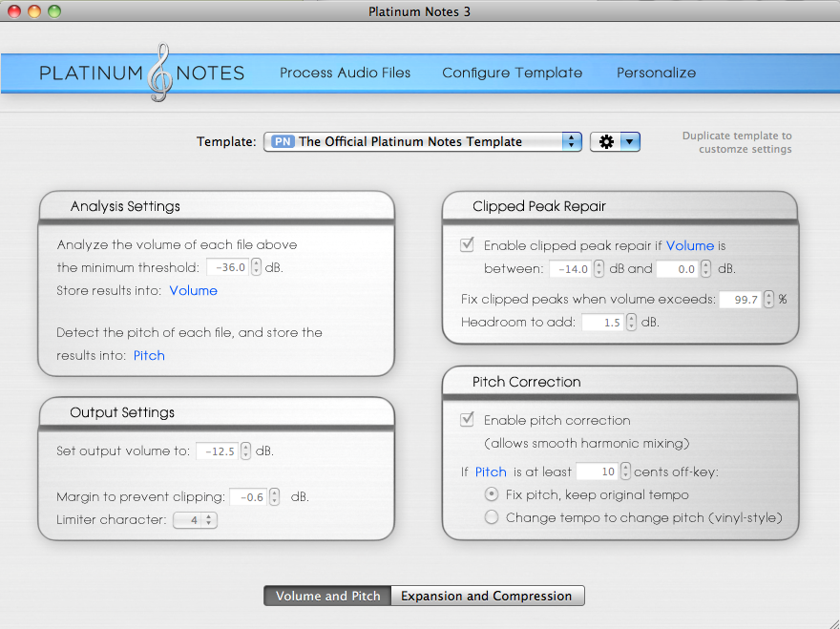Switch to the Volume and Pitch tab

tap(327, 596)
